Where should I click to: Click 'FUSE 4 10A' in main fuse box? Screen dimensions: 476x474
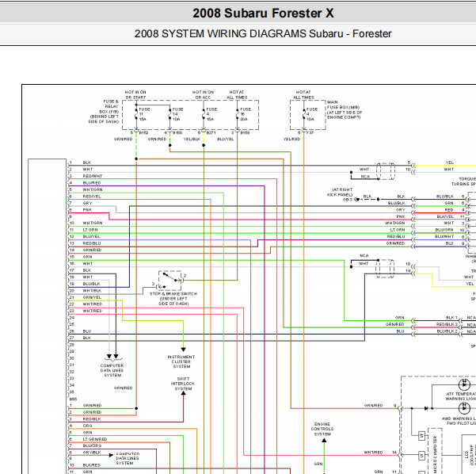tap(312, 114)
